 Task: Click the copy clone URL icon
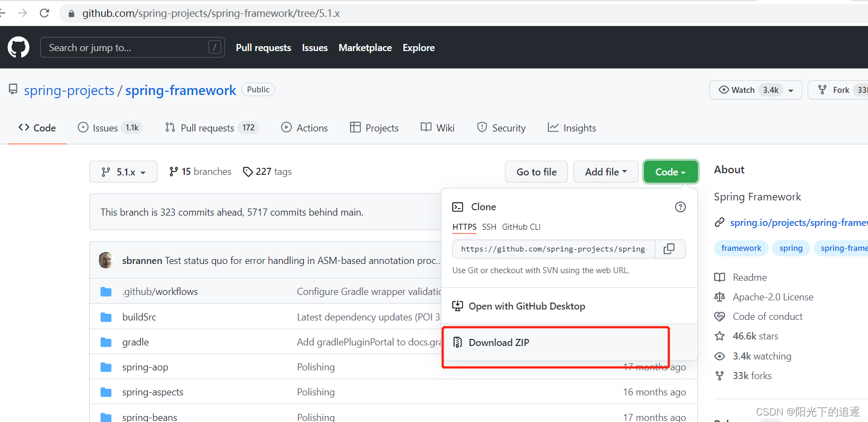[670, 249]
